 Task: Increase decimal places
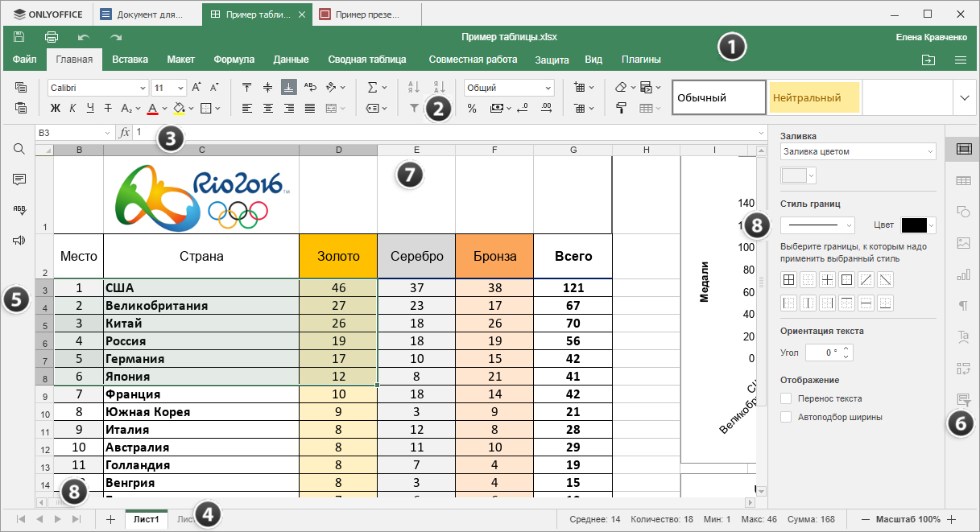tap(546, 108)
